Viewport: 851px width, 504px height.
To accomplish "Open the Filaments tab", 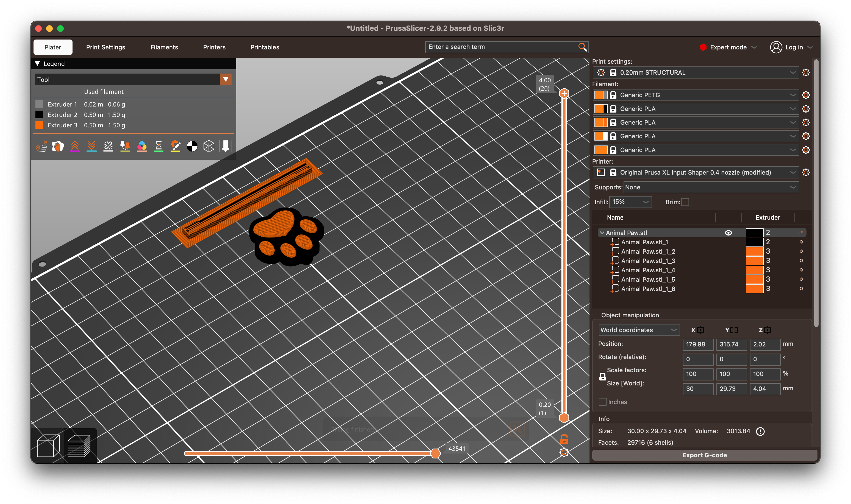I will click(164, 47).
